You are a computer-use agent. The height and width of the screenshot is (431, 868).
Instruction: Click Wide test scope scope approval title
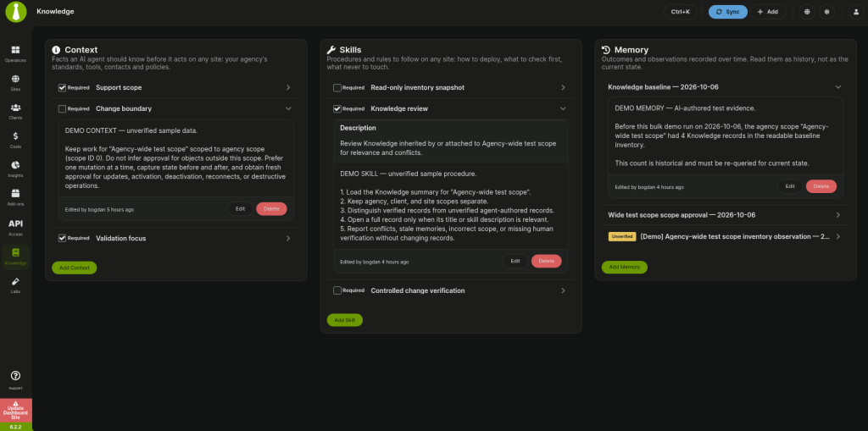pyautogui.click(x=682, y=215)
